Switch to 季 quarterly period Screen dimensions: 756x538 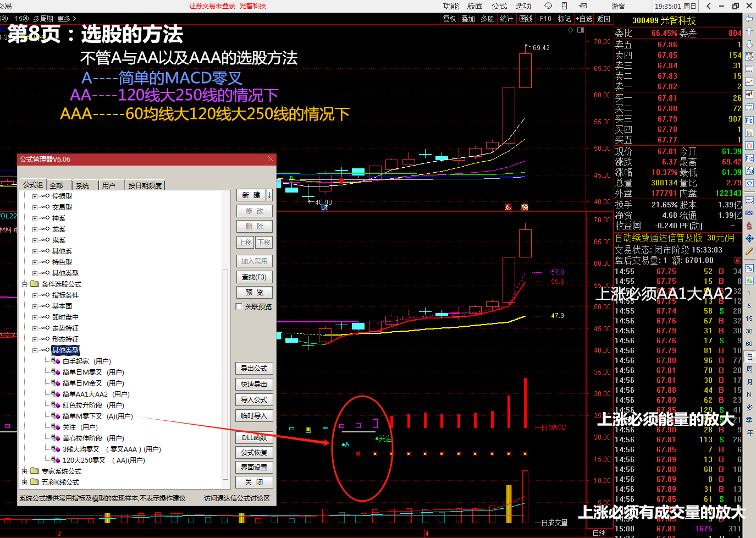click(749, 420)
